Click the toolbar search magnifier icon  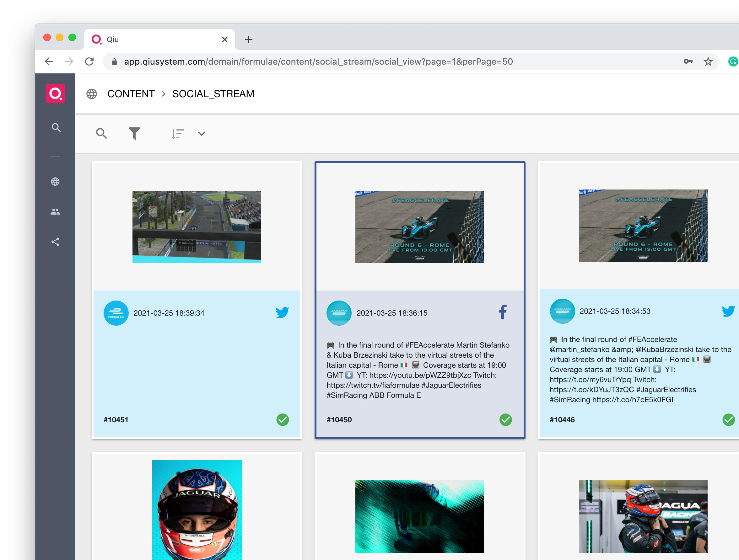101,134
